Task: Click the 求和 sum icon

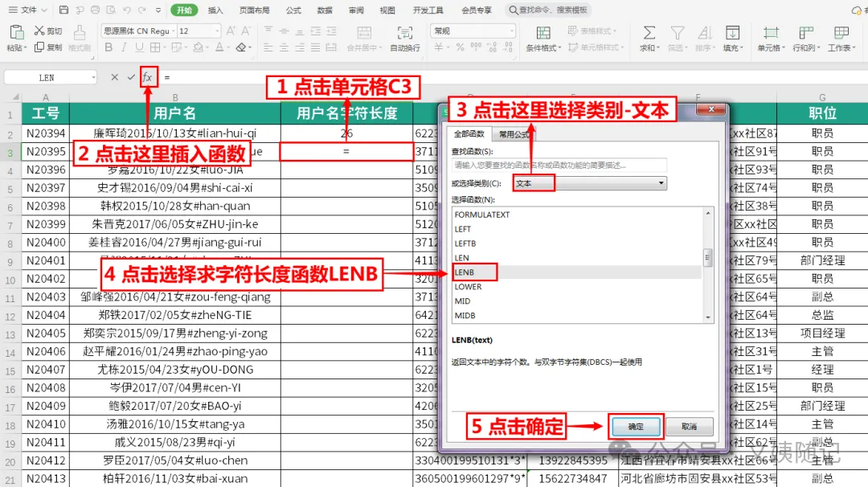Action: pos(649,33)
